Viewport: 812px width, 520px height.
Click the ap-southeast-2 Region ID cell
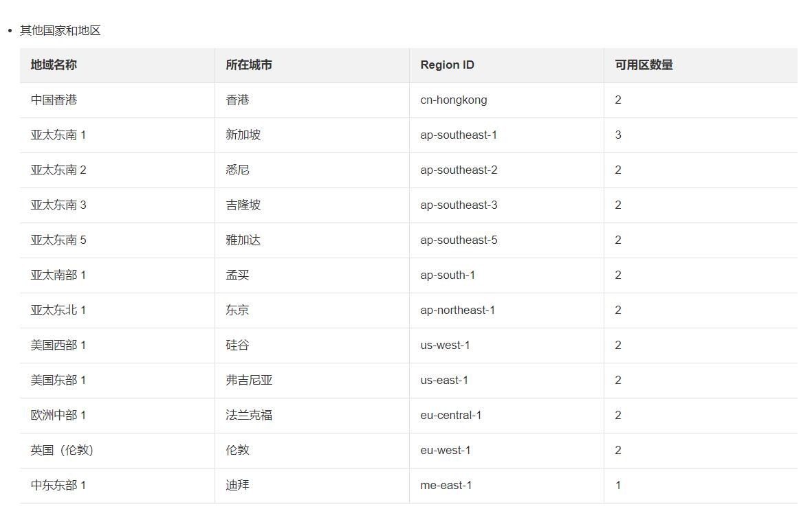pyautogui.click(x=459, y=170)
